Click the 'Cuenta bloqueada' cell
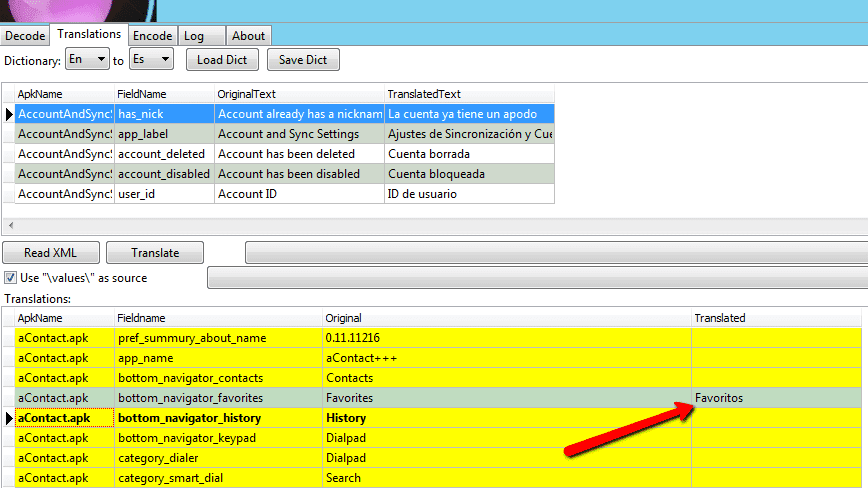The height and width of the screenshot is (488, 868). click(469, 174)
